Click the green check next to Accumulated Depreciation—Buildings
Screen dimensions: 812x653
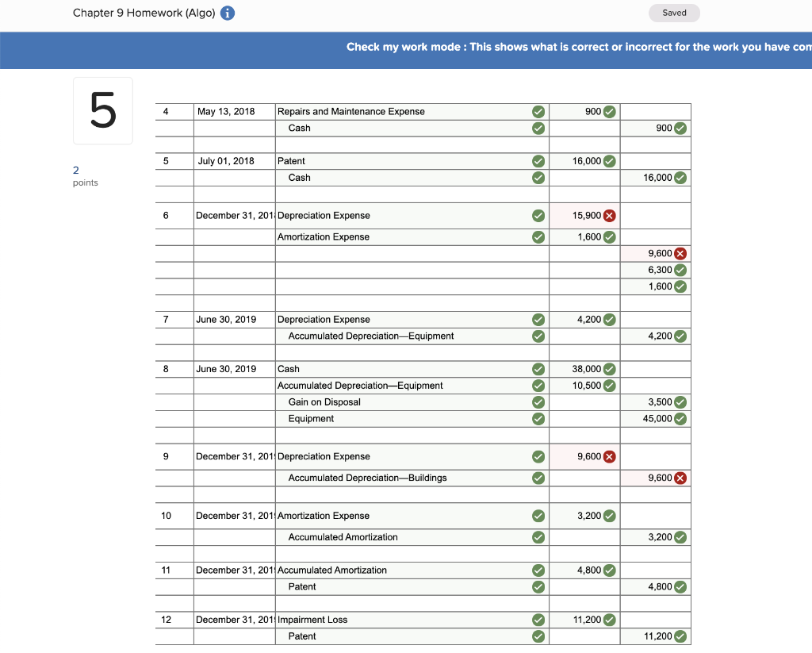coord(538,478)
